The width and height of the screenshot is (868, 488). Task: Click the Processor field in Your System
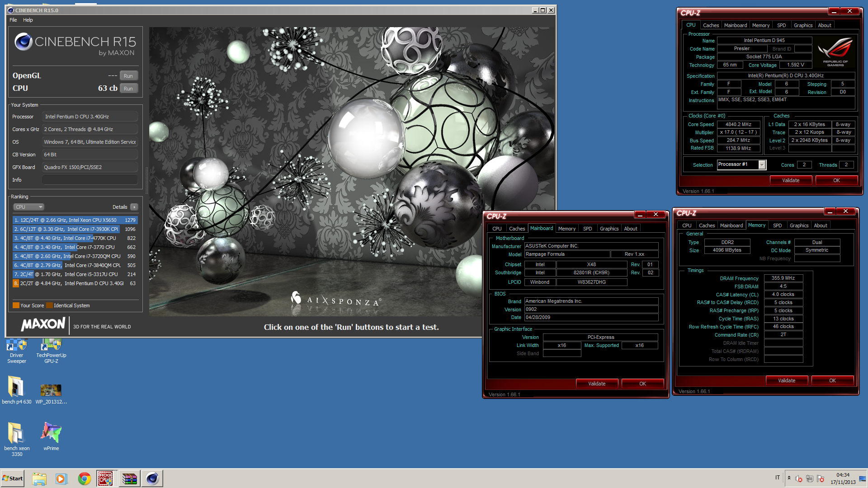click(90, 117)
